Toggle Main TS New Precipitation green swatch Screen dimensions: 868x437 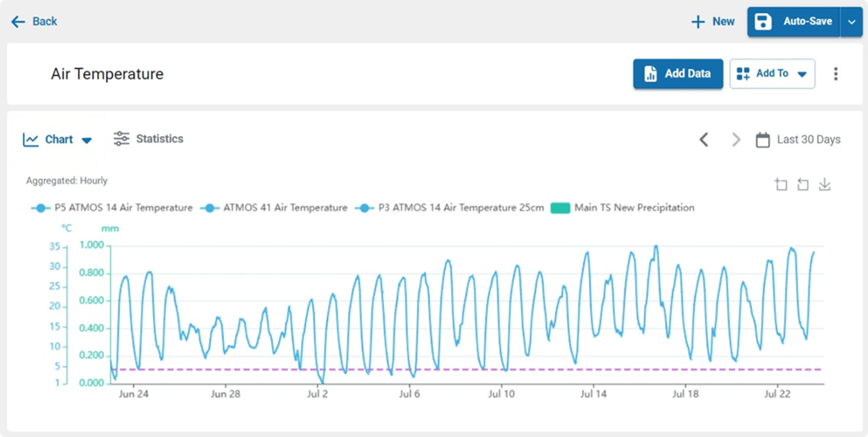pyautogui.click(x=560, y=208)
